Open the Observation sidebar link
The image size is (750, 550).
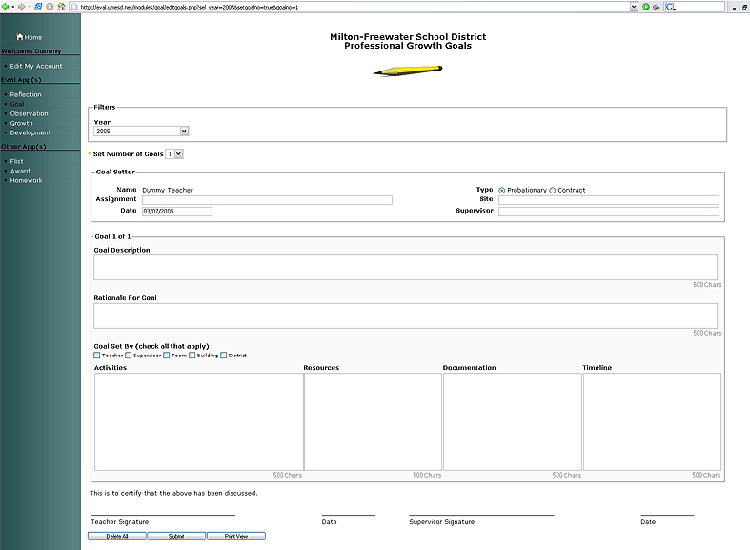coord(29,113)
